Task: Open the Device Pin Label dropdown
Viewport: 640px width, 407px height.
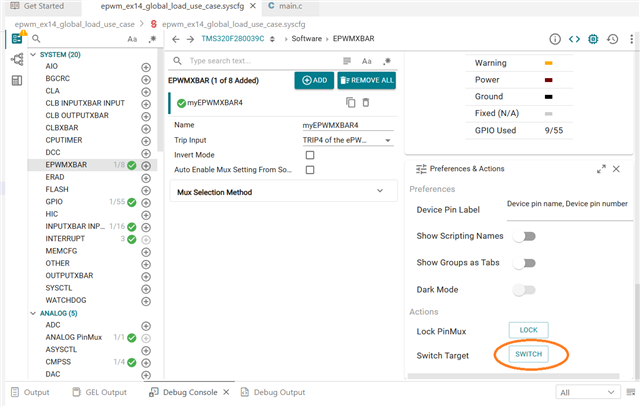Action: click(569, 209)
